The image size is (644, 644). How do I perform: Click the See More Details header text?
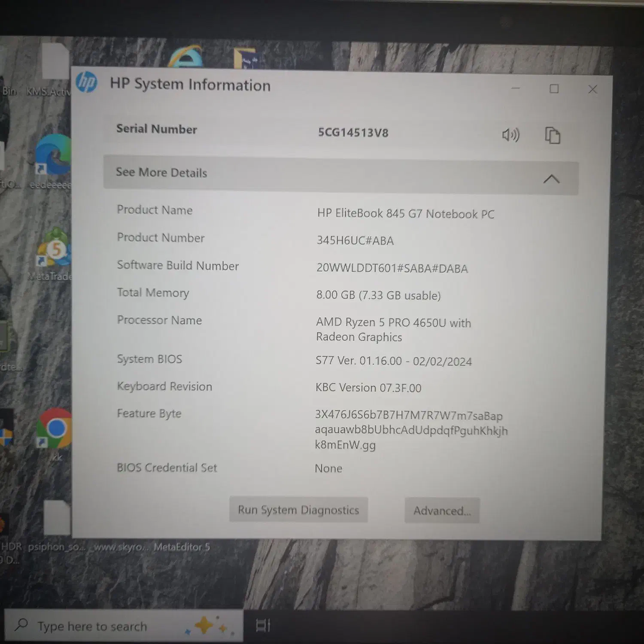(161, 173)
